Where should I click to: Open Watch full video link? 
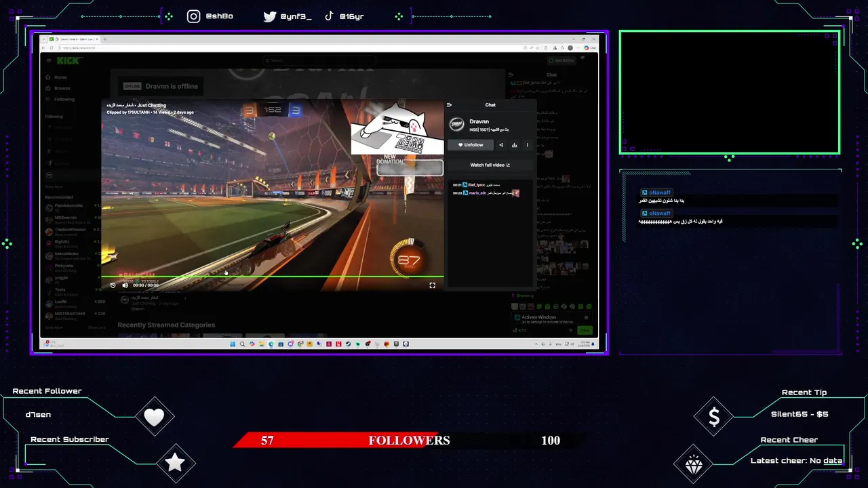click(490, 165)
